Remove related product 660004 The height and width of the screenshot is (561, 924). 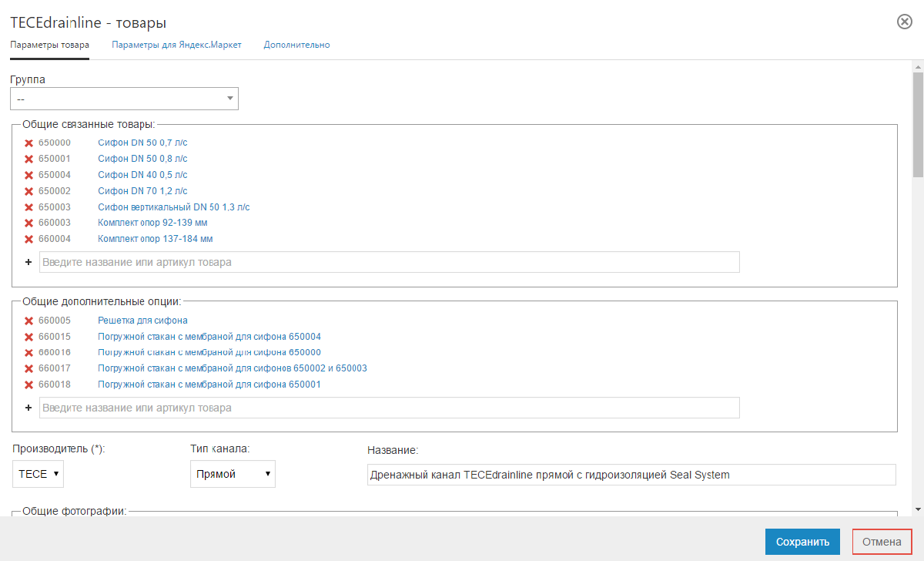coord(28,239)
